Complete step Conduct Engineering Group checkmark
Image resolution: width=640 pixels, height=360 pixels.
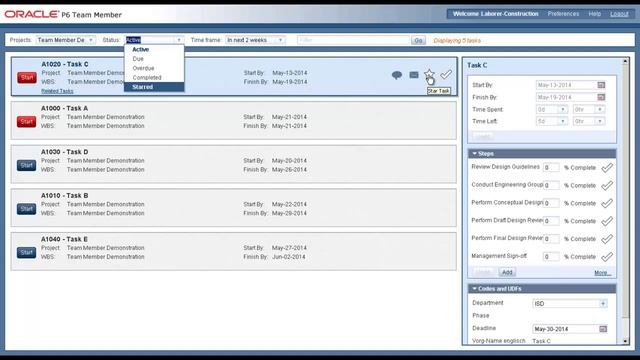point(607,185)
